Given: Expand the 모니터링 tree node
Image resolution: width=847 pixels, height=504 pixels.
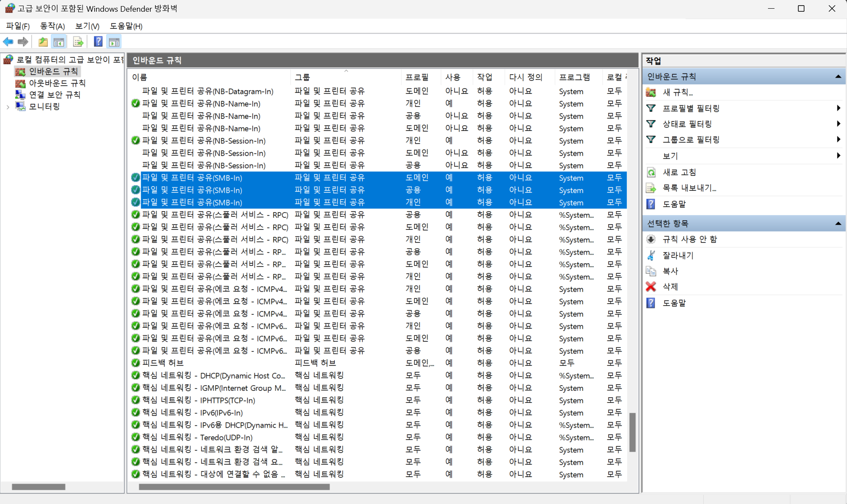Looking at the screenshot, I should (8, 107).
